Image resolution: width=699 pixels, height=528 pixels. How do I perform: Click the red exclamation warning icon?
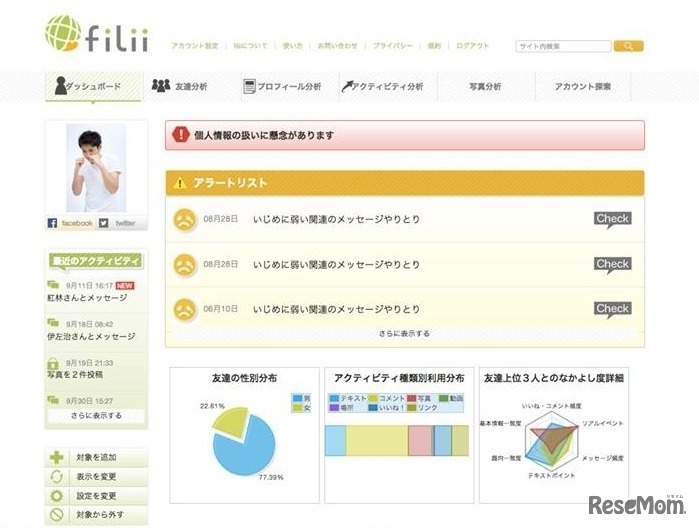click(x=181, y=134)
